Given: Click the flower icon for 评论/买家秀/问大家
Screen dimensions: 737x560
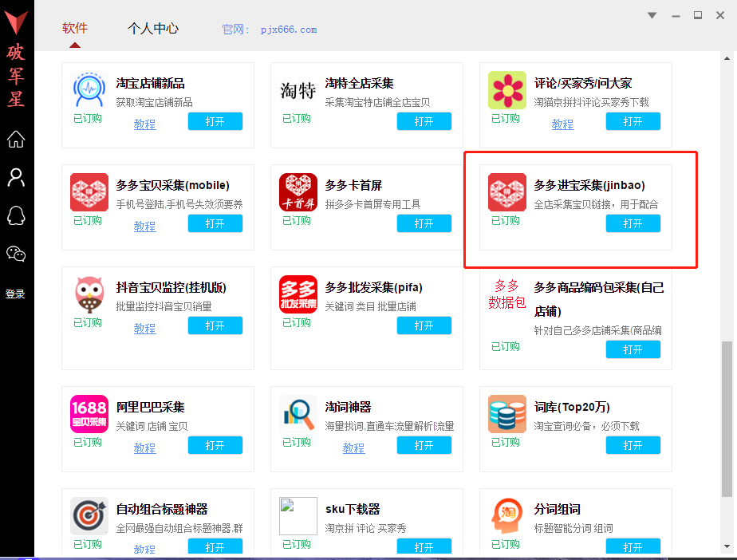Looking at the screenshot, I should click(x=507, y=90).
